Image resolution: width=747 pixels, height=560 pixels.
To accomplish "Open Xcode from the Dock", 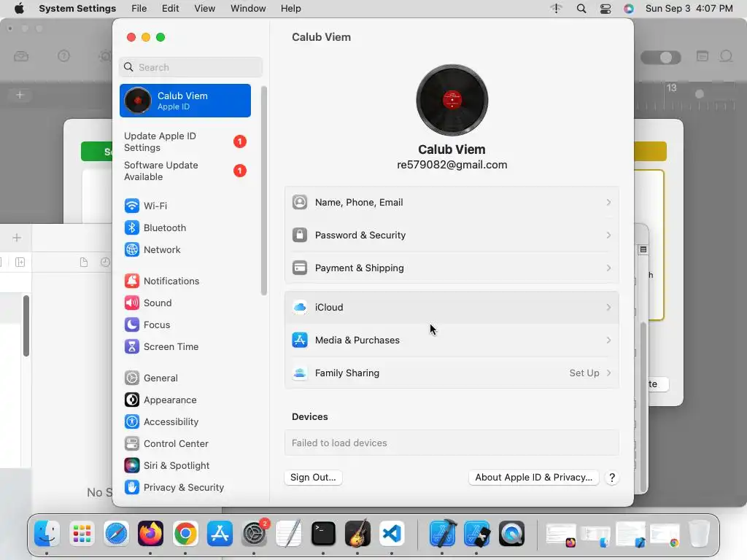I will coord(443,533).
